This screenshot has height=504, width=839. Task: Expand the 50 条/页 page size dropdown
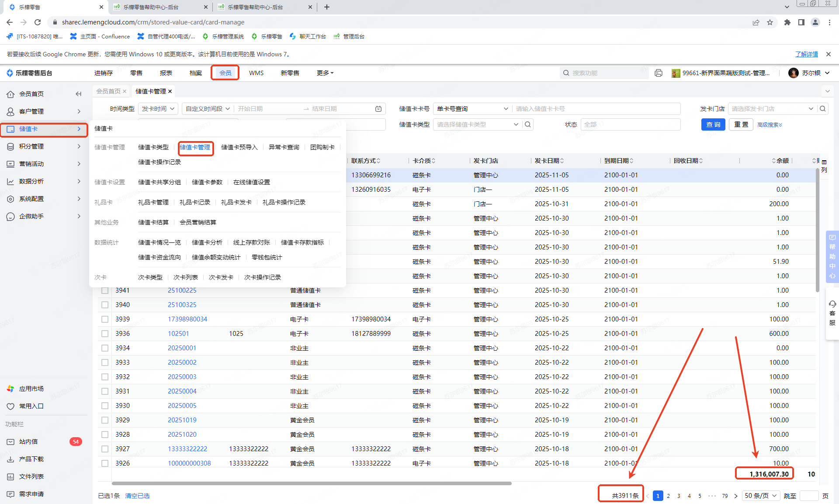point(760,496)
